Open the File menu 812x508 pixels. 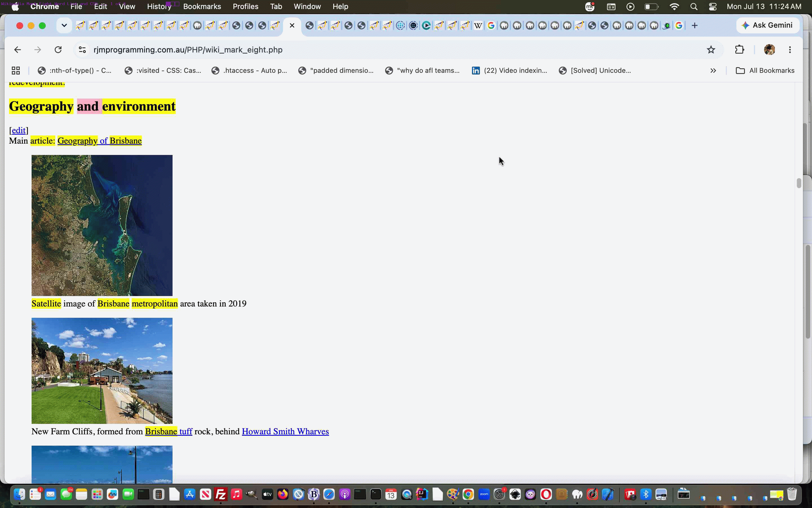tap(76, 6)
